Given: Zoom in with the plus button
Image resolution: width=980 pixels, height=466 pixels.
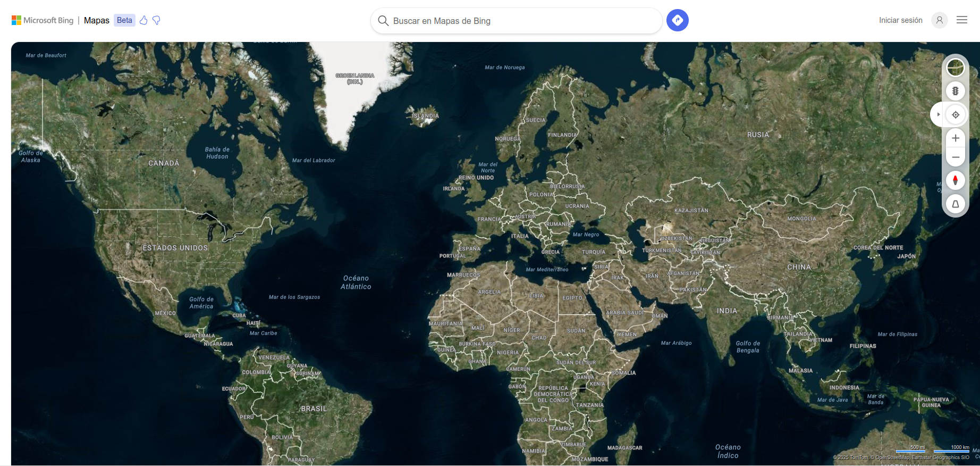Looking at the screenshot, I should 955,138.
